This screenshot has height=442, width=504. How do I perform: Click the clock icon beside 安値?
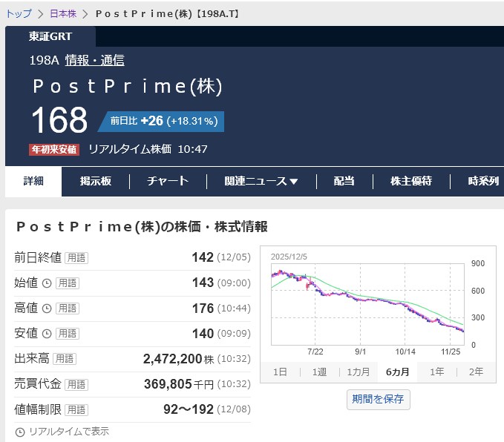(47, 334)
